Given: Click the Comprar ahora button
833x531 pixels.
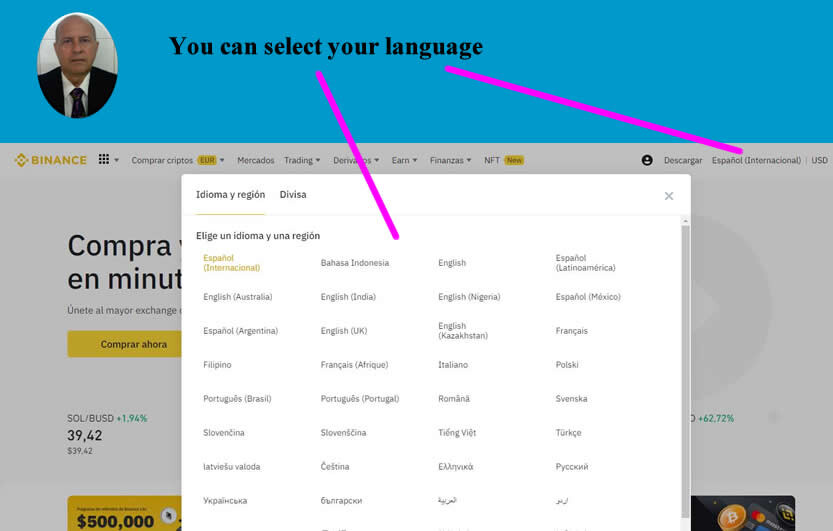Looking at the screenshot, I should coord(124,344).
